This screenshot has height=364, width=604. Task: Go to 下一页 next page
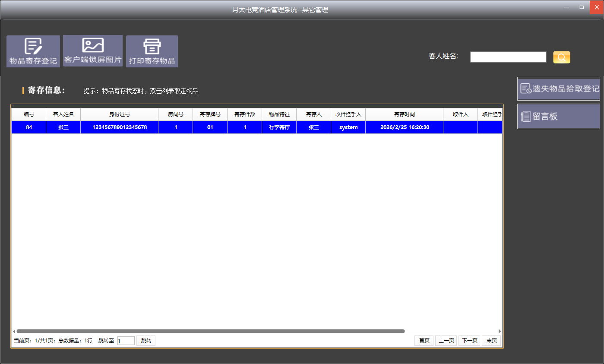pos(469,341)
